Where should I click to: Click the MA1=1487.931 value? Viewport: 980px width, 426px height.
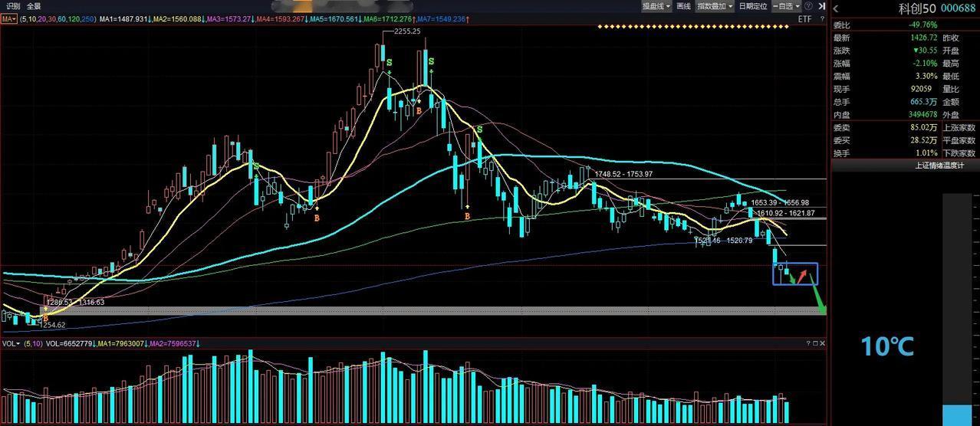pyautogui.click(x=123, y=18)
